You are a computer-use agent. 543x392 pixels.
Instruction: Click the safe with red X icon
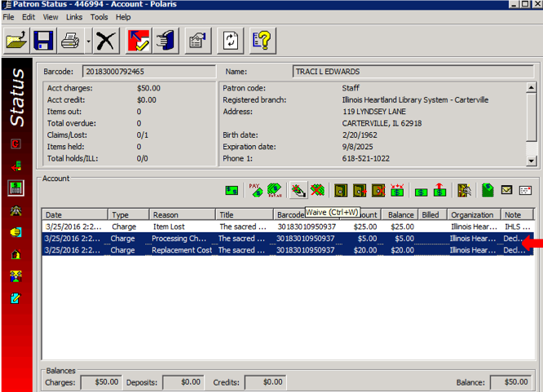(378, 191)
